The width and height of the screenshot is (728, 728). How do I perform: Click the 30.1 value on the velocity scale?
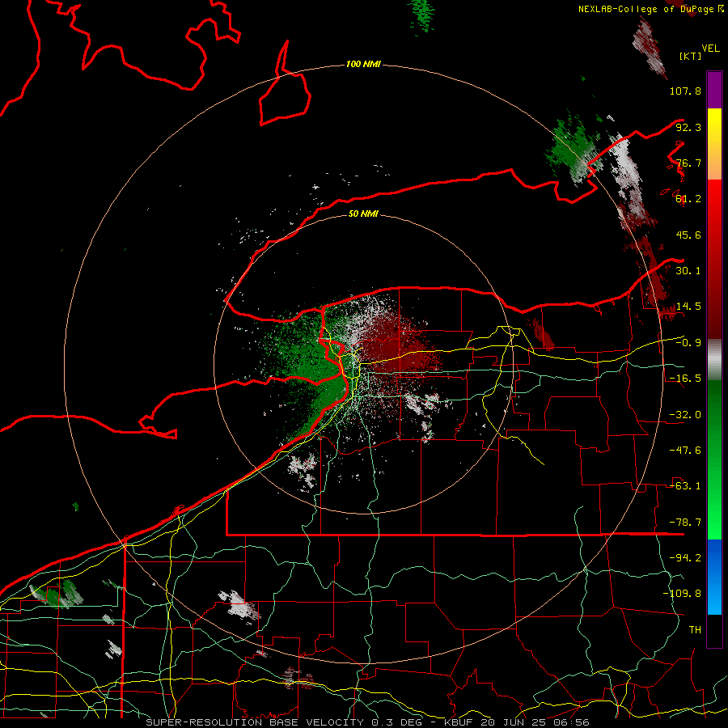(x=688, y=271)
